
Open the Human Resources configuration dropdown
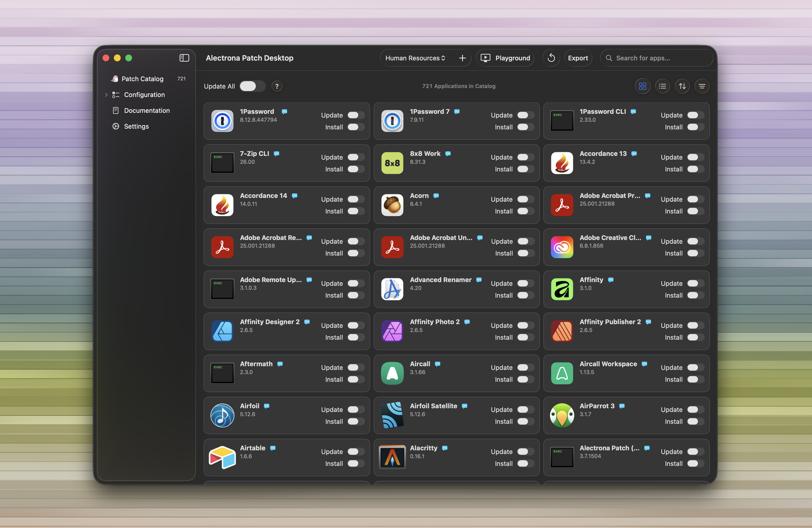(415, 58)
